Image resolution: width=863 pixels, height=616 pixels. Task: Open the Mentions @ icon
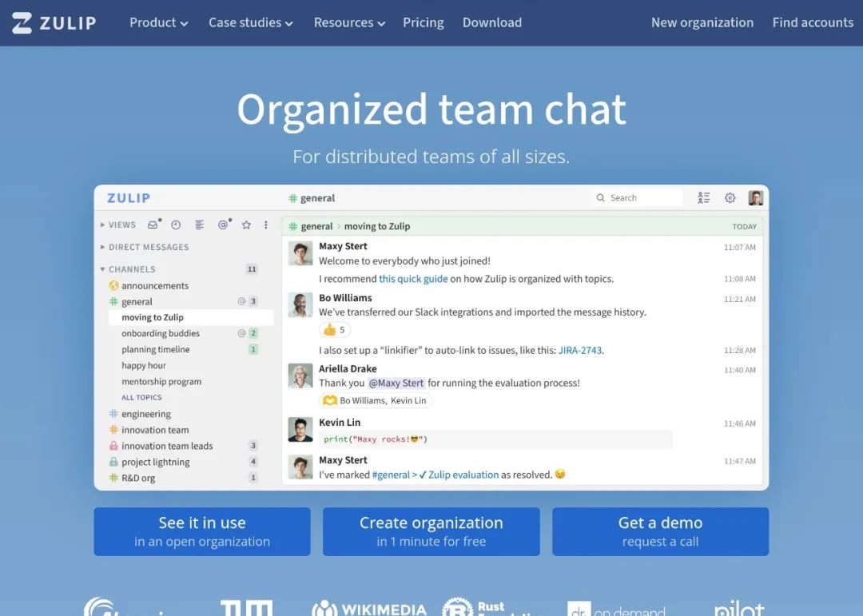(224, 224)
